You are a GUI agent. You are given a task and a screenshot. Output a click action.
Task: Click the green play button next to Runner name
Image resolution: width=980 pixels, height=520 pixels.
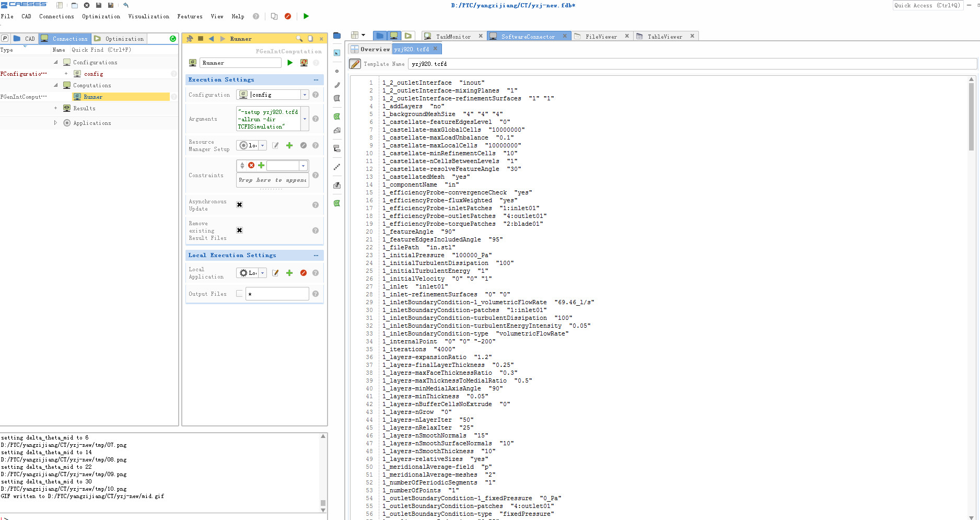290,63
